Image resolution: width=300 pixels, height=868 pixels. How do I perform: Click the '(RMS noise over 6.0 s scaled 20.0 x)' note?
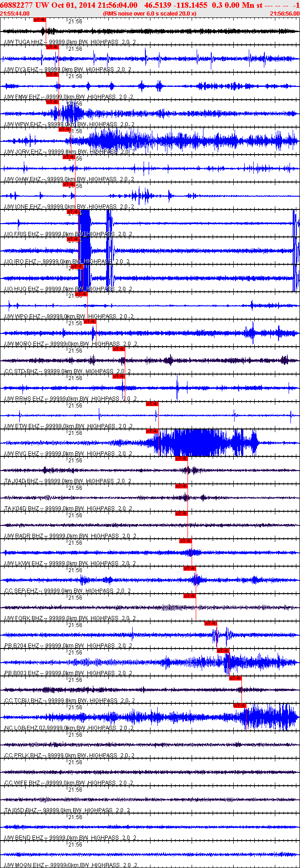150,13
